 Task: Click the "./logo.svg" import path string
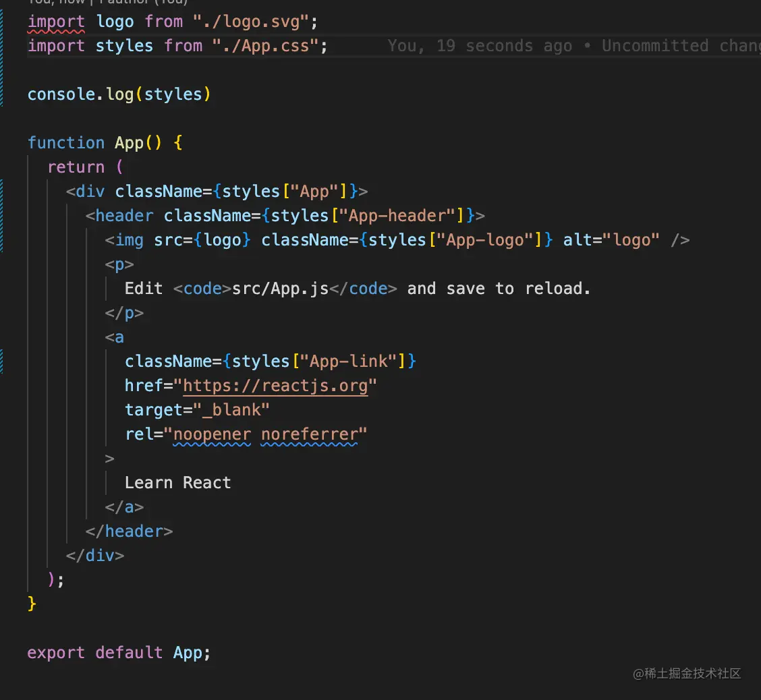tap(250, 22)
